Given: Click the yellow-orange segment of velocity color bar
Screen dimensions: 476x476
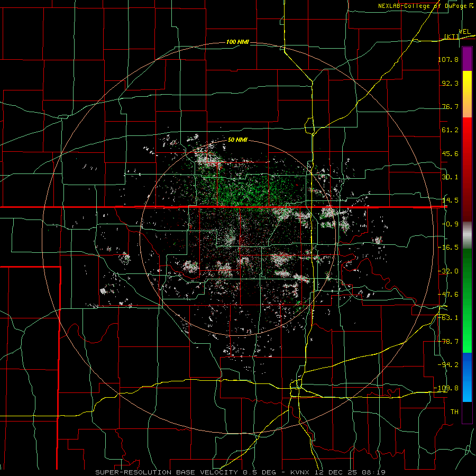Looking at the screenshot, I should click(x=467, y=94).
